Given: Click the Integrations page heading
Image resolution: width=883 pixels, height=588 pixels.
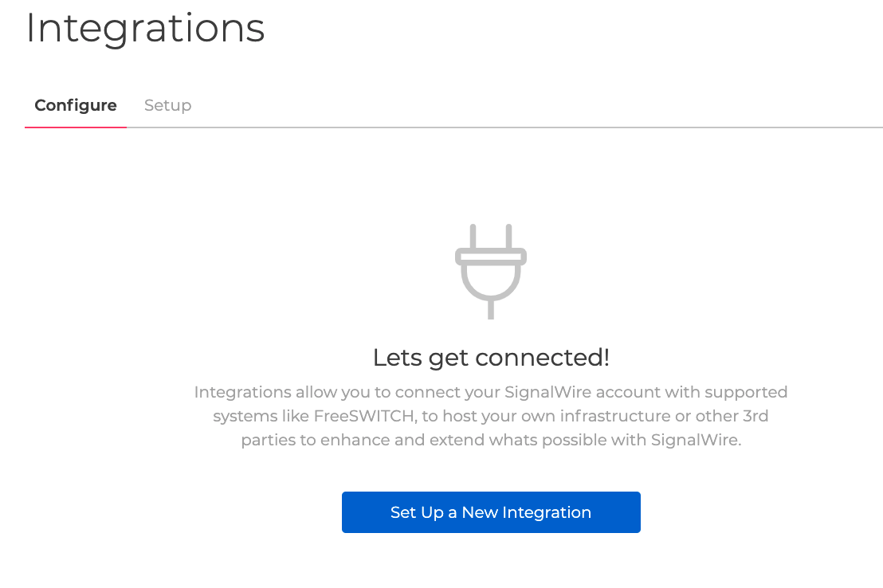Looking at the screenshot, I should [146, 29].
